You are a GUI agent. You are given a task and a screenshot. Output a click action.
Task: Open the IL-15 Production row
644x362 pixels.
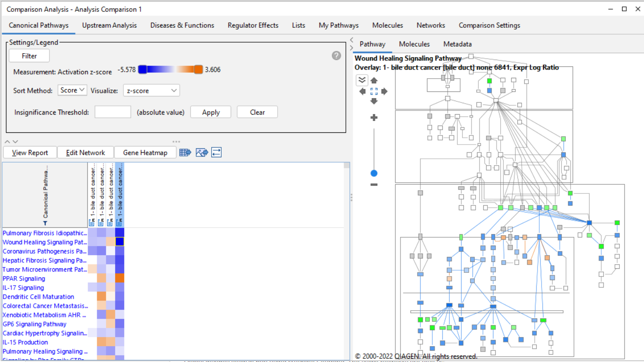pyautogui.click(x=45, y=342)
